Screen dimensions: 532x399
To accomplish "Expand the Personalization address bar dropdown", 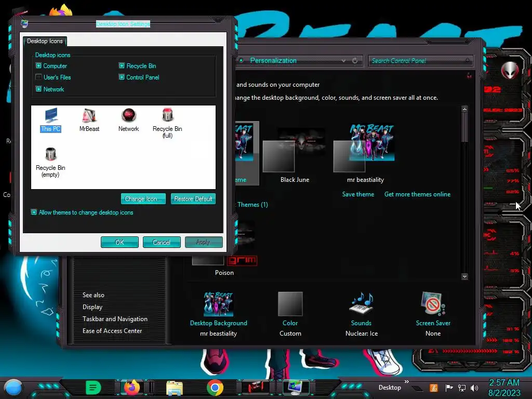I will 344,61.
